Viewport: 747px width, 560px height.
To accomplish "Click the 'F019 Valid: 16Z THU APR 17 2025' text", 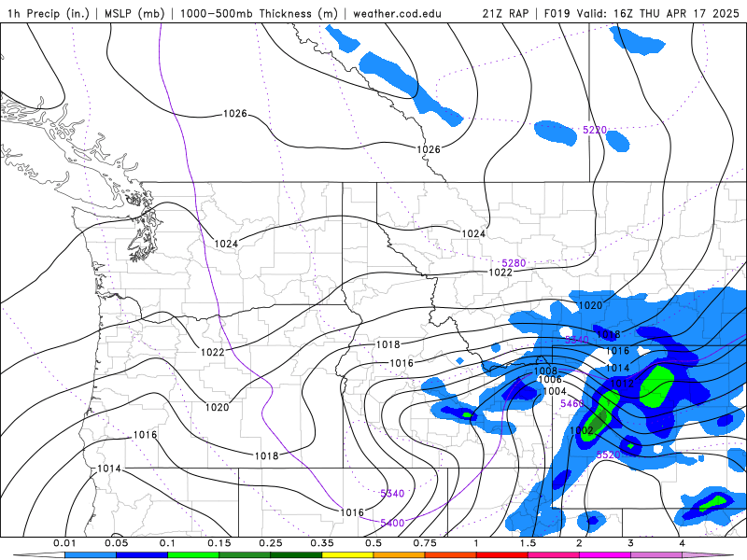I will click(641, 13).
